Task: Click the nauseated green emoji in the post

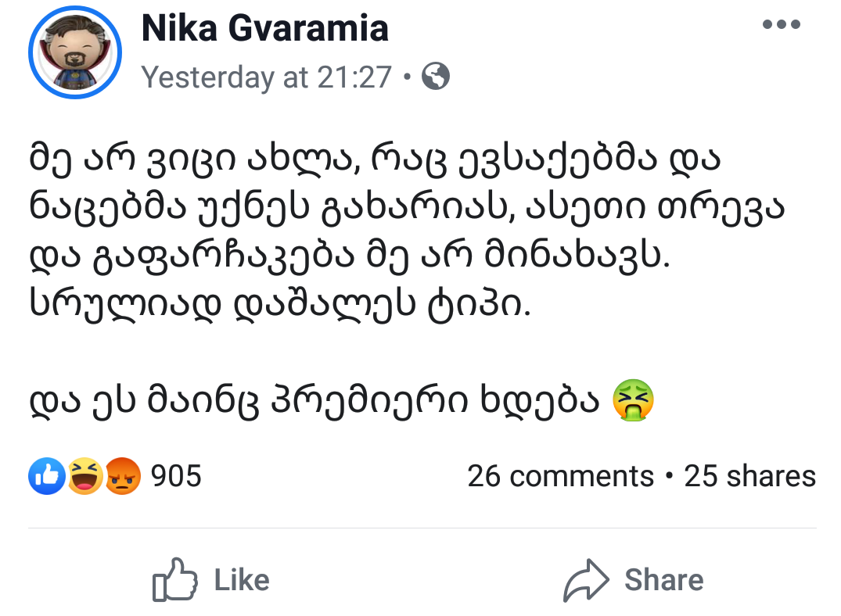Action: click(x=634, y=399)
